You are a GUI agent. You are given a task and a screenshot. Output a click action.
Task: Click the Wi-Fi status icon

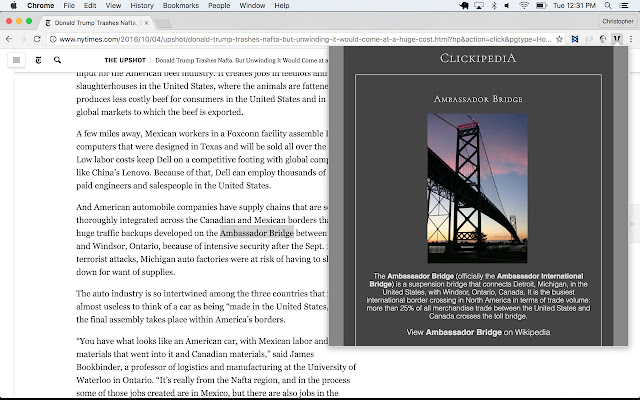524,6
